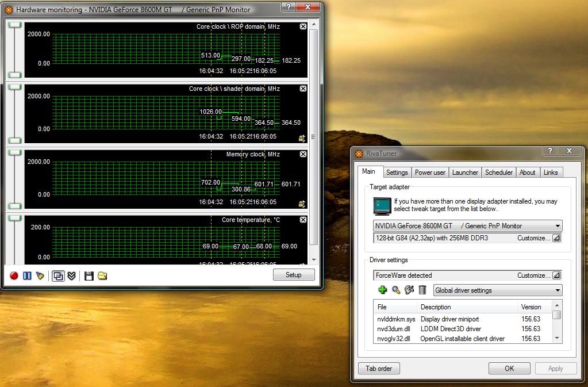
Task: Click the Version column header
Action: coord(535,306)
